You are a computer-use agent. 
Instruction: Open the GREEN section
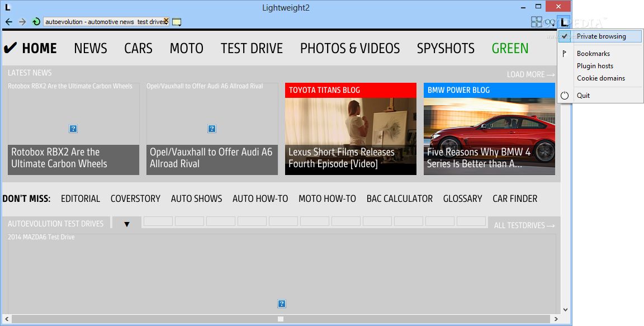pos(510,49)
